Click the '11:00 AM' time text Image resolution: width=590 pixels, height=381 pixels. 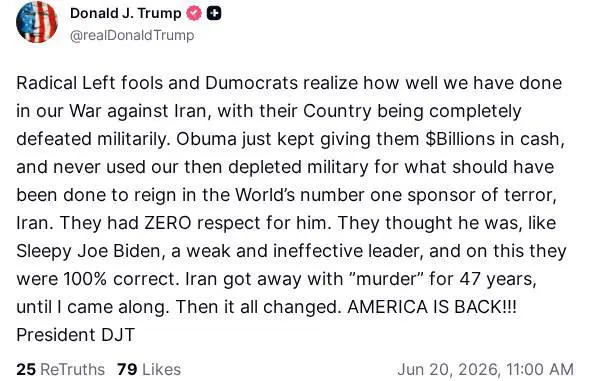click(x=540, y=369)
